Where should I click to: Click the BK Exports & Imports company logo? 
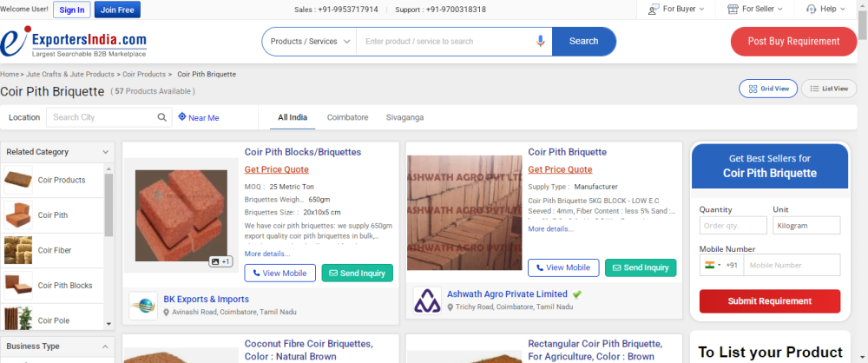tap(143, 306)
